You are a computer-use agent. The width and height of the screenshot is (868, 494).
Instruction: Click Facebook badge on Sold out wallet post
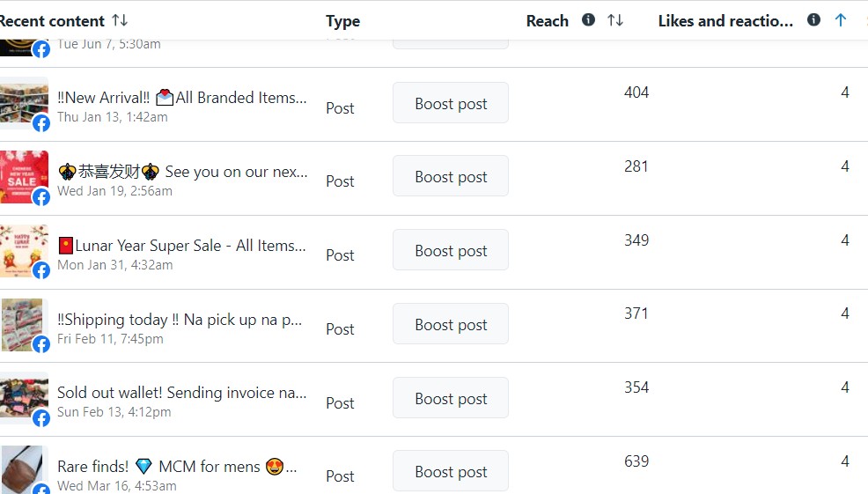pyautogui.click(x=41, y=418)
